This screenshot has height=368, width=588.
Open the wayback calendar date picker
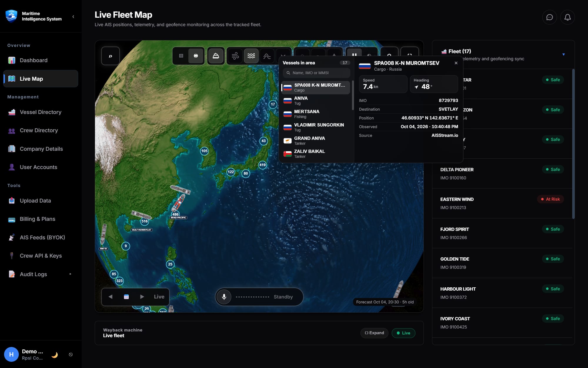126,297
